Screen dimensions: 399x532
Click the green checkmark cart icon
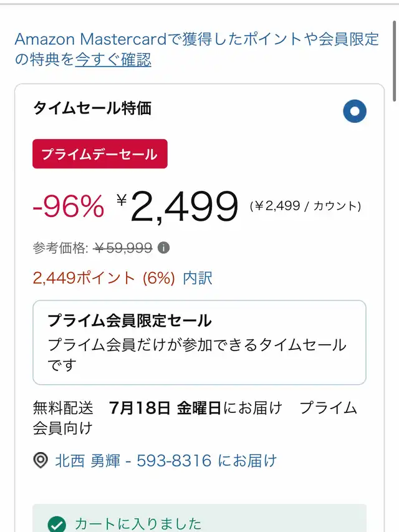[x=57, y=524]
